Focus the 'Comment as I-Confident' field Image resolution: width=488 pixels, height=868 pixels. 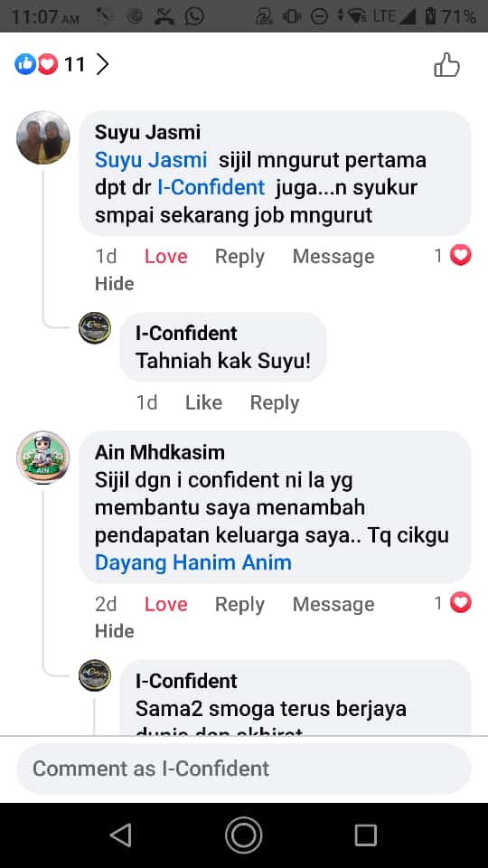[x=244, y=769]
